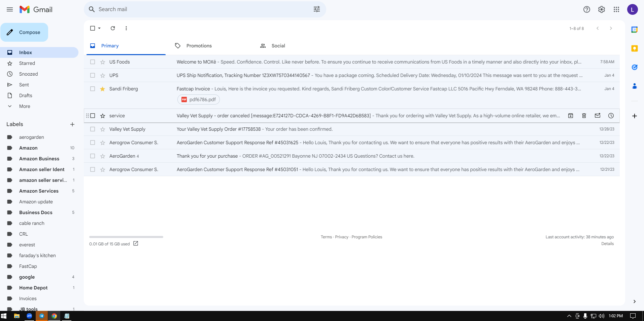
Task: Open the Google Account avatar
Action: point(633,9)
